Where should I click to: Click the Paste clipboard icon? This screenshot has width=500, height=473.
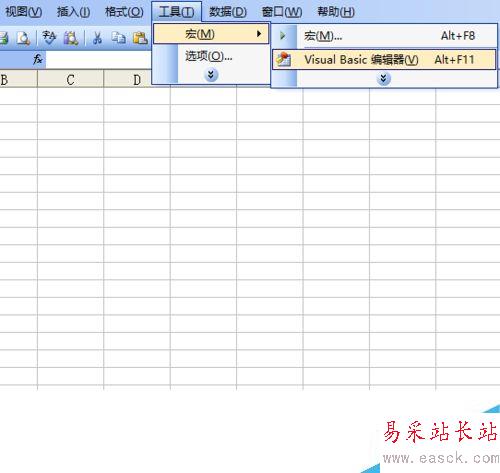[140, 38]
